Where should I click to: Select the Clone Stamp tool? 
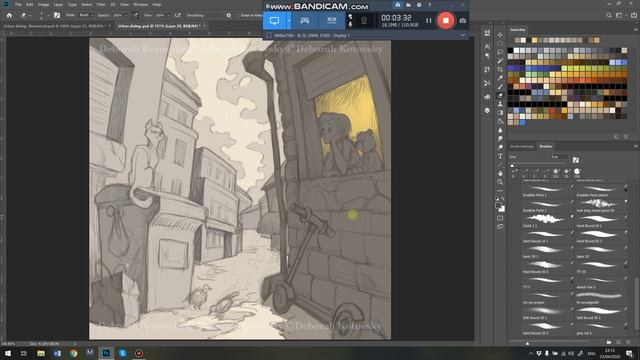[x=500, y=104]
